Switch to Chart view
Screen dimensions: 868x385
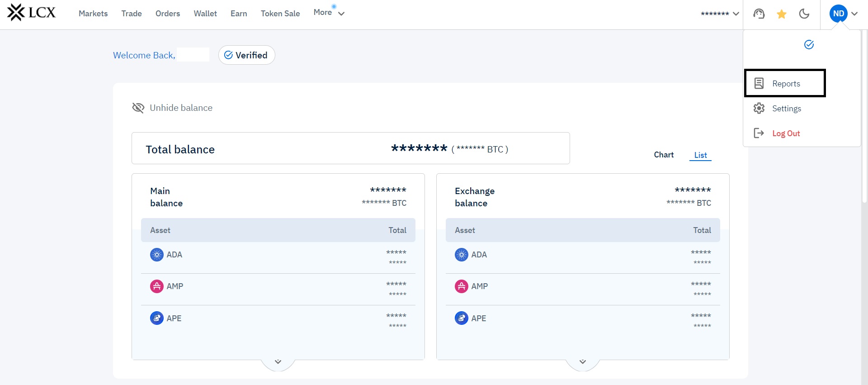pyautogui.click(x=663, y=155)
